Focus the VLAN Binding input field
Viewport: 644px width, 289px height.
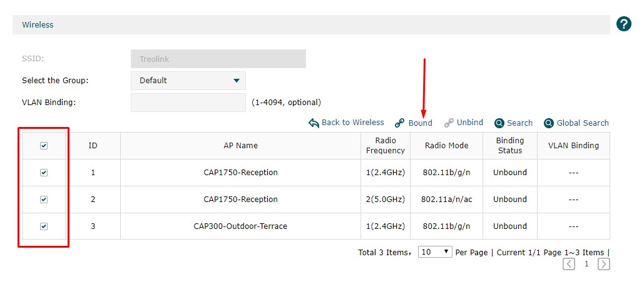188,103
